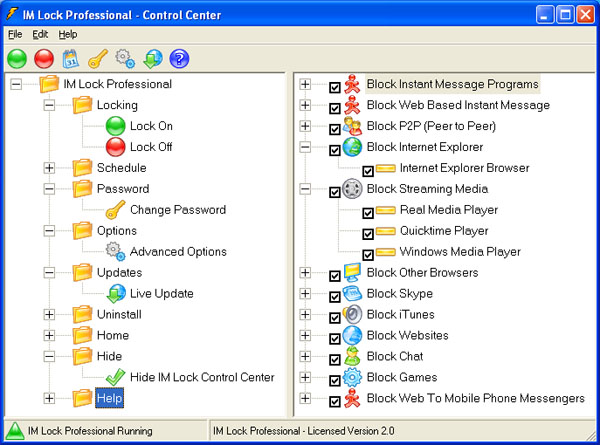
Task: Collapse the Locking folder
Action: tap(49, 105)
